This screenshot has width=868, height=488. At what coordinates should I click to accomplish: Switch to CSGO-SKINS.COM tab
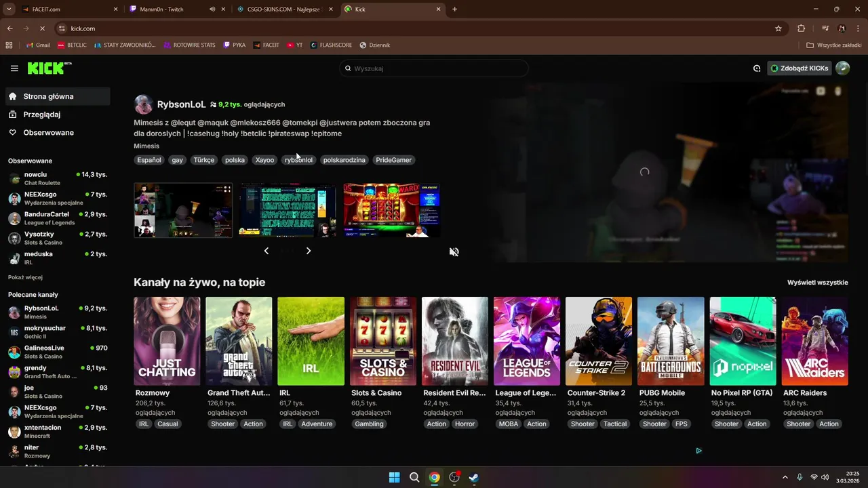(285, 9)
